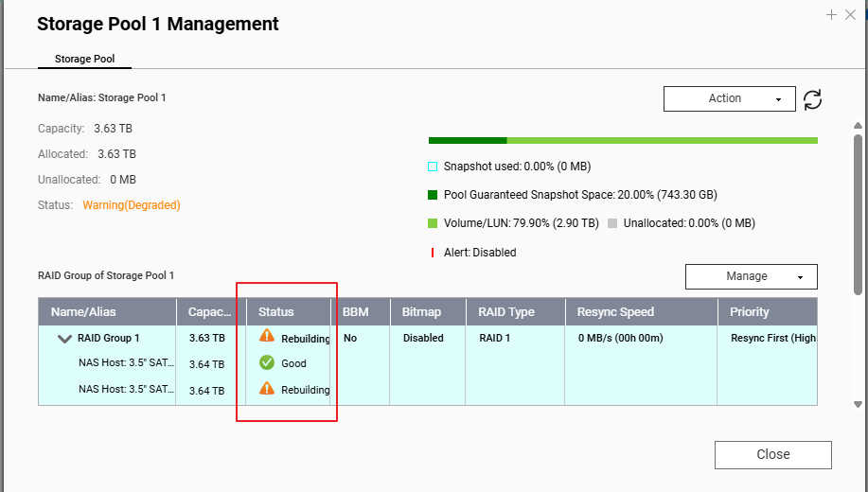The image size is (868, 492).
Task: Click the green Good status checkmark
Action: coord(267,362)
